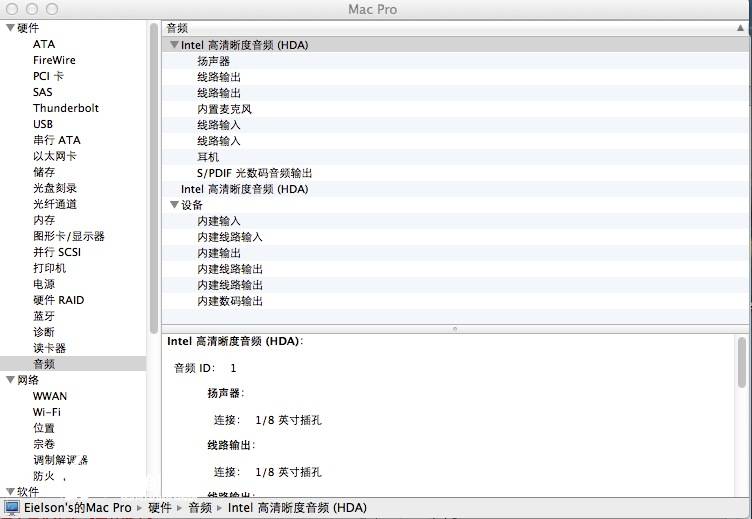The image size is (752, 519).
Task: Select SAS in the sidebar
Action: point(43,92)
